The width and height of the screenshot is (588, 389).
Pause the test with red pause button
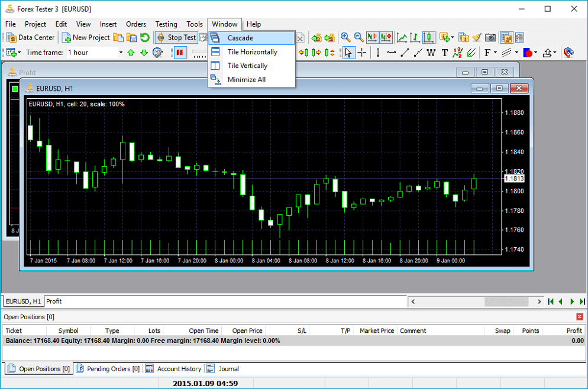[180, 53]
